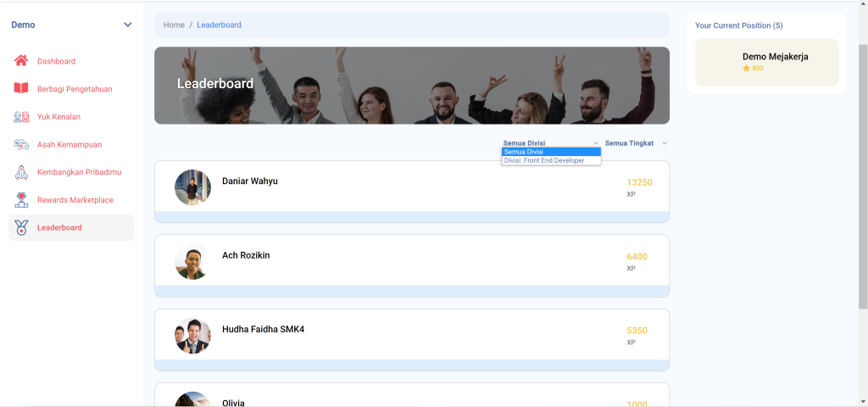
Task: Open the Semua Tingkat dropdown
Action: (x=636, y=142)
